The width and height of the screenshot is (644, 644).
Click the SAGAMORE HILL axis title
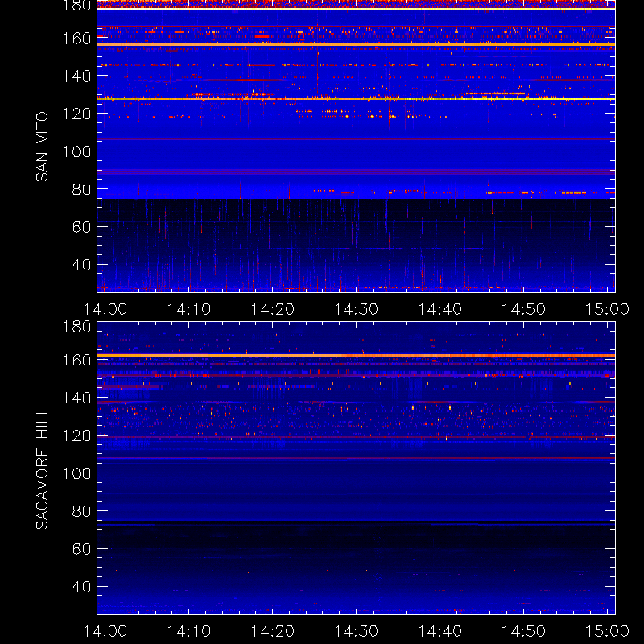43,469
